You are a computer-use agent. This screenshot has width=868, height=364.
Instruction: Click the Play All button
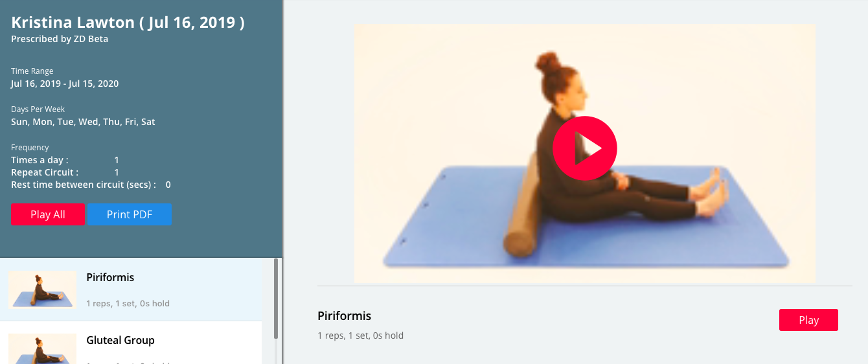pos(48,214)
